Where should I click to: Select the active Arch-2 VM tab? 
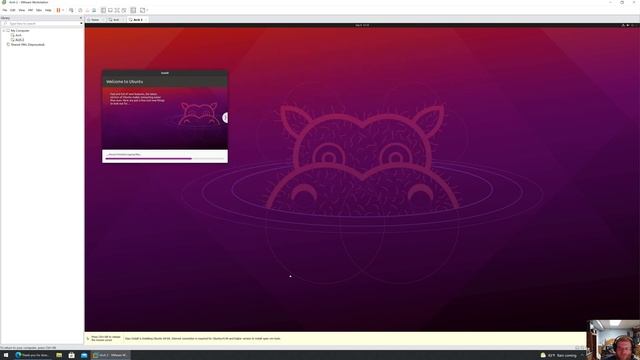(137, 20)
